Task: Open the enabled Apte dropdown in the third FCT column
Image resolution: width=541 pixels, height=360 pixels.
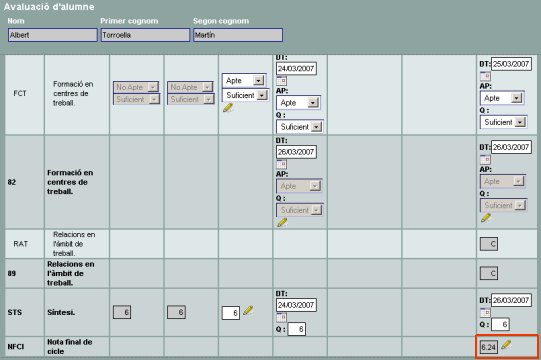Action: point(244,80)
